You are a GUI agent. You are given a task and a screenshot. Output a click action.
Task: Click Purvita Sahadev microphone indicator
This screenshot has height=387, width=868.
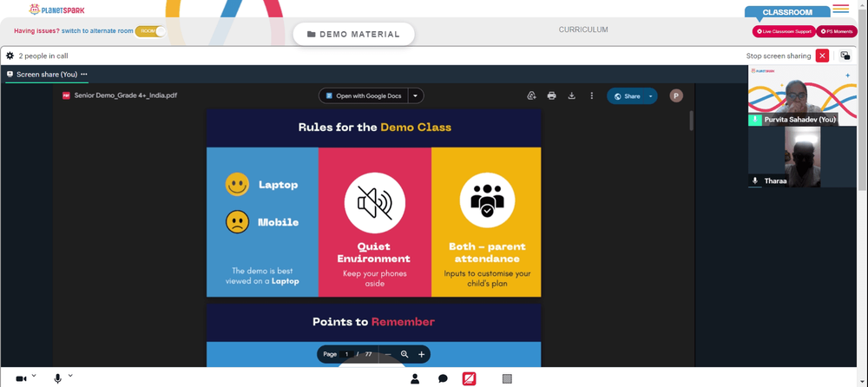coord(755,120)
